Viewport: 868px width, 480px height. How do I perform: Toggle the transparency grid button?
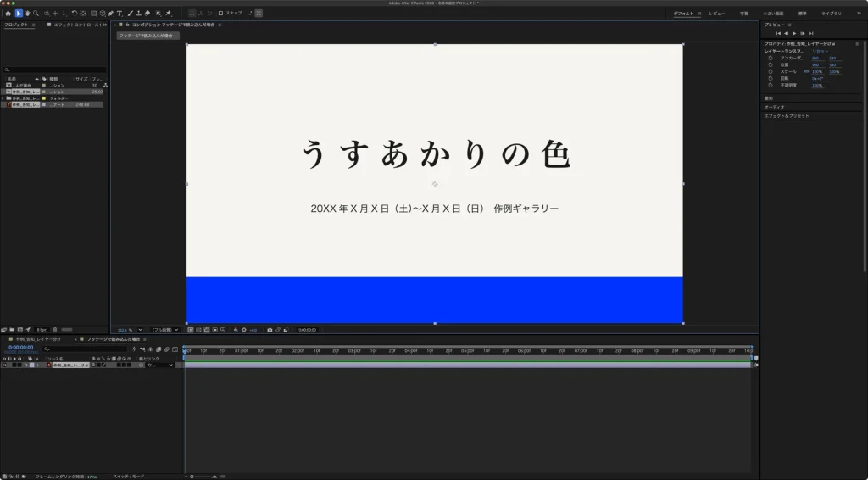(198, 330)
